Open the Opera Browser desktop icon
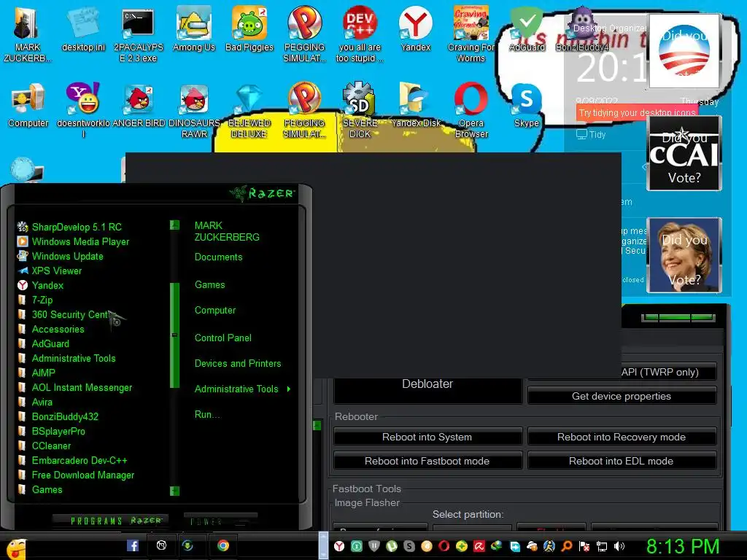Viewport: 747px width, 560px height. point(471,111)
